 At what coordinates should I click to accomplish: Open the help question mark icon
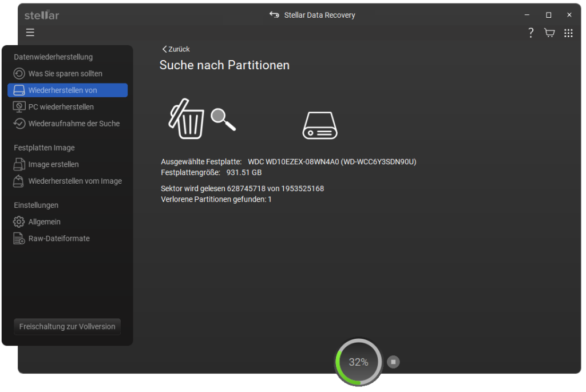530,33
